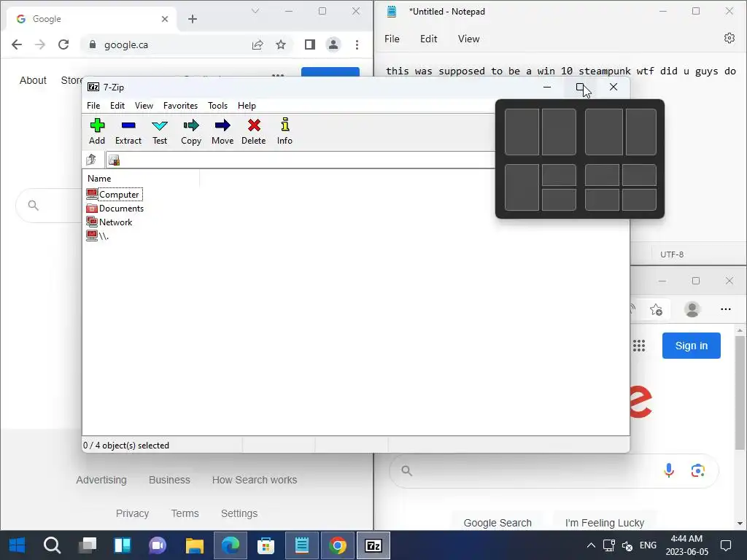Go back in Chrome
Viewport: 747px width, 560px height.
click(17, 44)
